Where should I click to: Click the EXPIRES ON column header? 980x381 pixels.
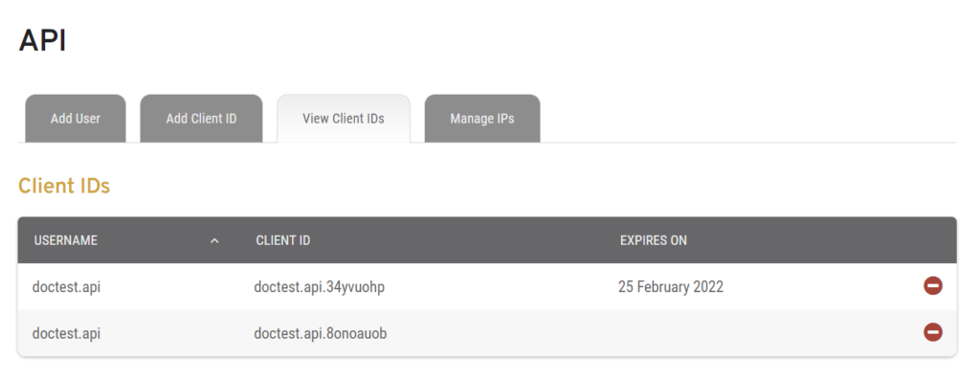pyautogui.click(x=653, y=240)
